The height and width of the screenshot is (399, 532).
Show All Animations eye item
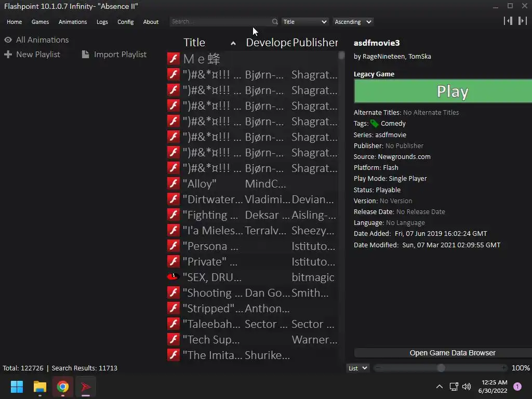point(37,39)
